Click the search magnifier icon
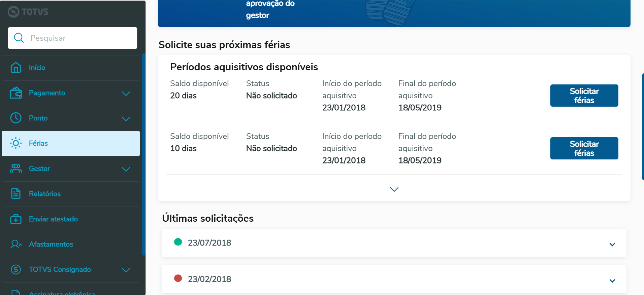Screen dimensions: 644x295 [19, 38]
